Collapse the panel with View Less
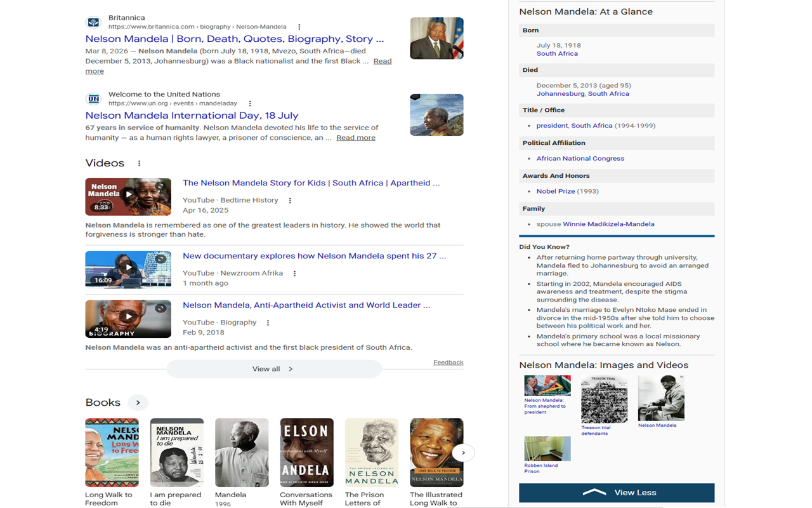This screenshot has width=812, height=508. pos(617,493)
